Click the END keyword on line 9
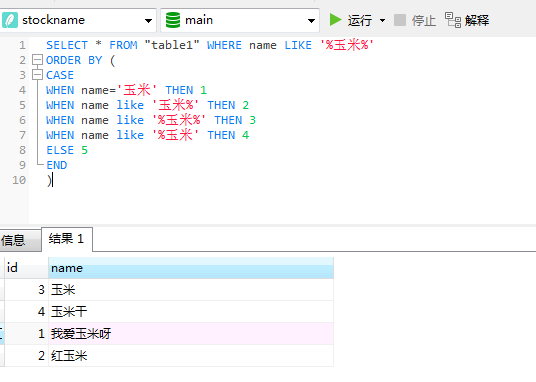 pos(57,165)
